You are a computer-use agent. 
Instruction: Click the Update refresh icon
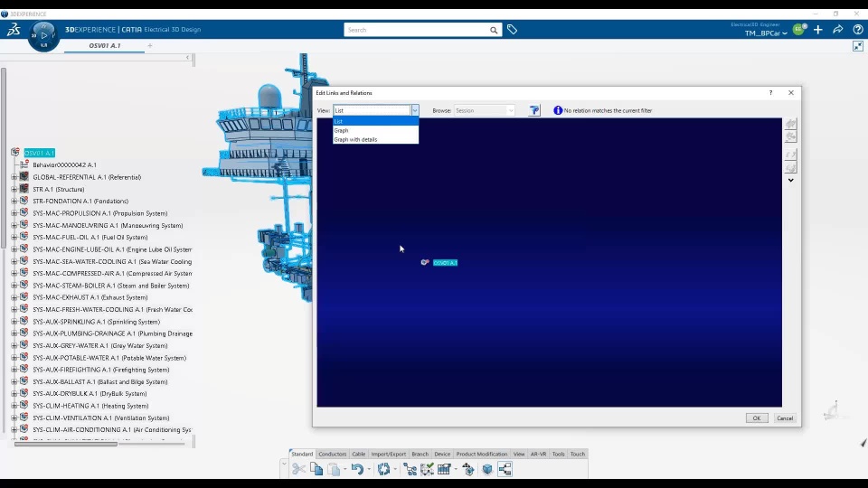point(383,469)
